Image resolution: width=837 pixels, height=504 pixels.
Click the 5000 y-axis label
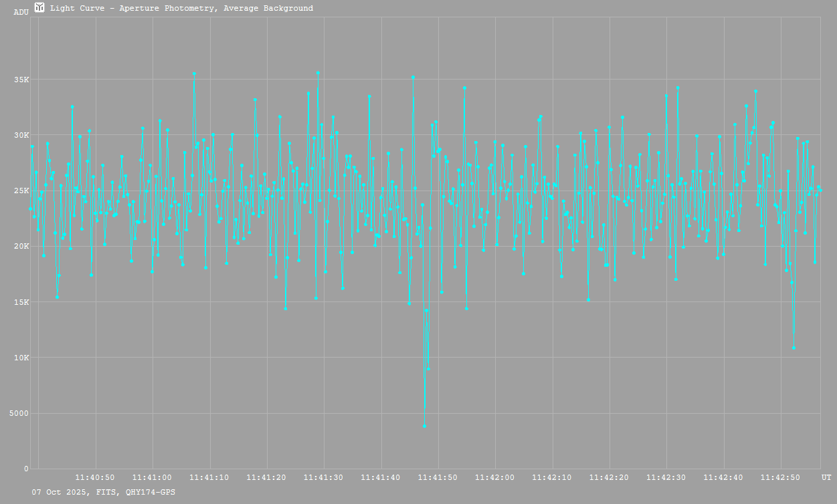[18, 413]
